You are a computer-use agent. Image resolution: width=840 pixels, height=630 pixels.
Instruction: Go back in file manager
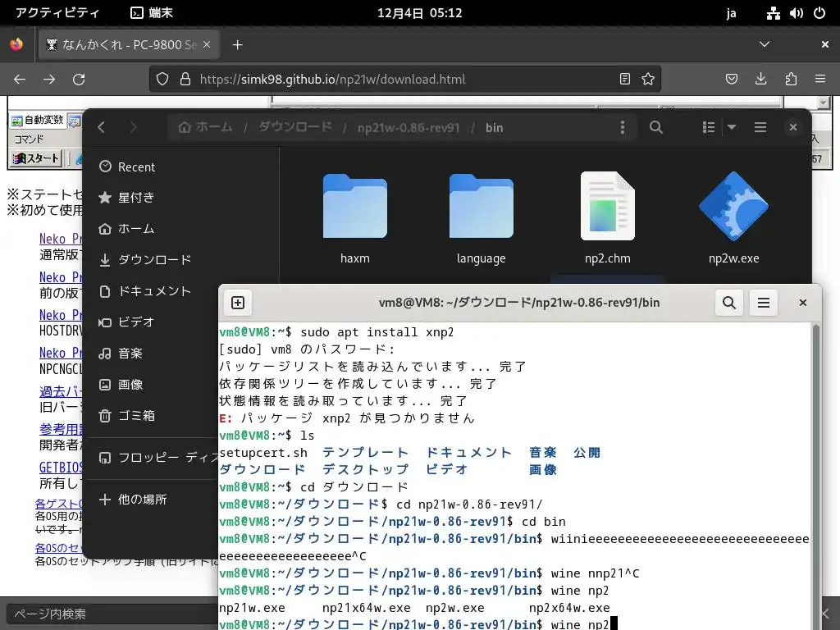point(101,127)
